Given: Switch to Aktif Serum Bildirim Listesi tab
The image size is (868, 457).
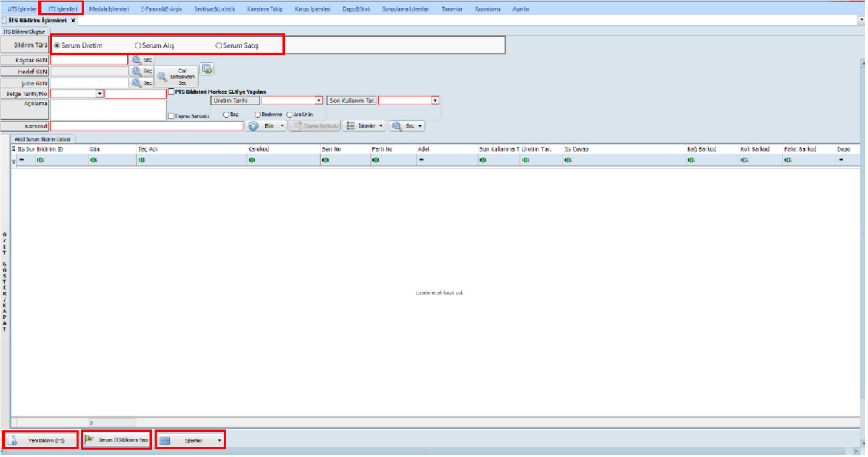Looking at the screenshot, I should click(x=43, y=139).
